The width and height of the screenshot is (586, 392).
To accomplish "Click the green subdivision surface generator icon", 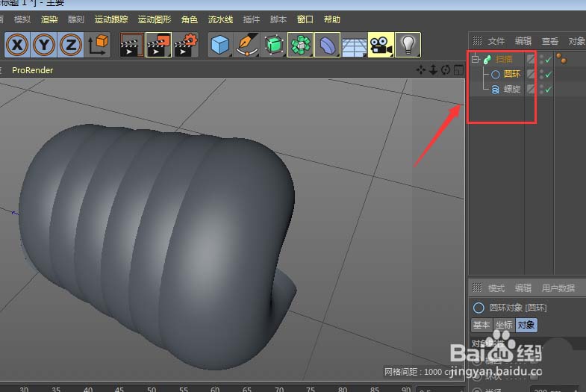I will [273, 46].
